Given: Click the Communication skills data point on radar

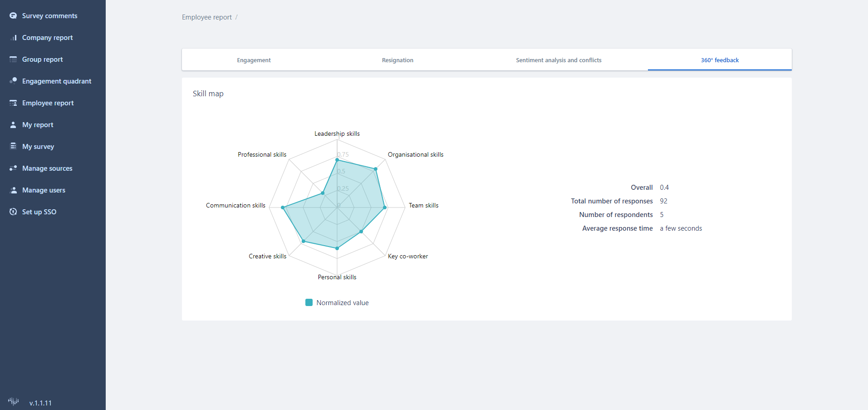Looking at the screenshot, I should tap(283, 207).
